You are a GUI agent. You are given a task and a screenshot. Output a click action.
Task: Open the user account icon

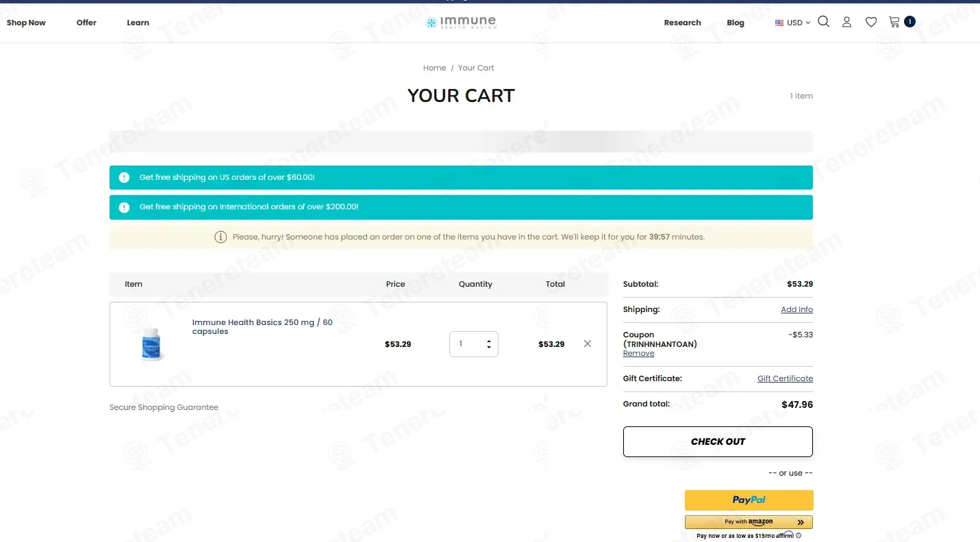(x=846, y=22)
